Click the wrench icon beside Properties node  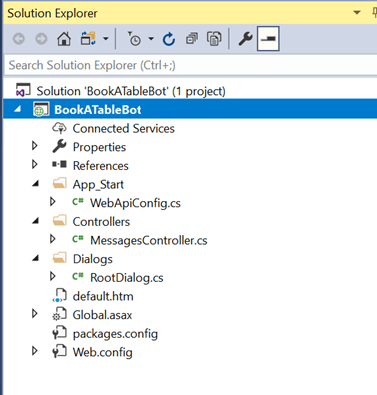[59, 147]
